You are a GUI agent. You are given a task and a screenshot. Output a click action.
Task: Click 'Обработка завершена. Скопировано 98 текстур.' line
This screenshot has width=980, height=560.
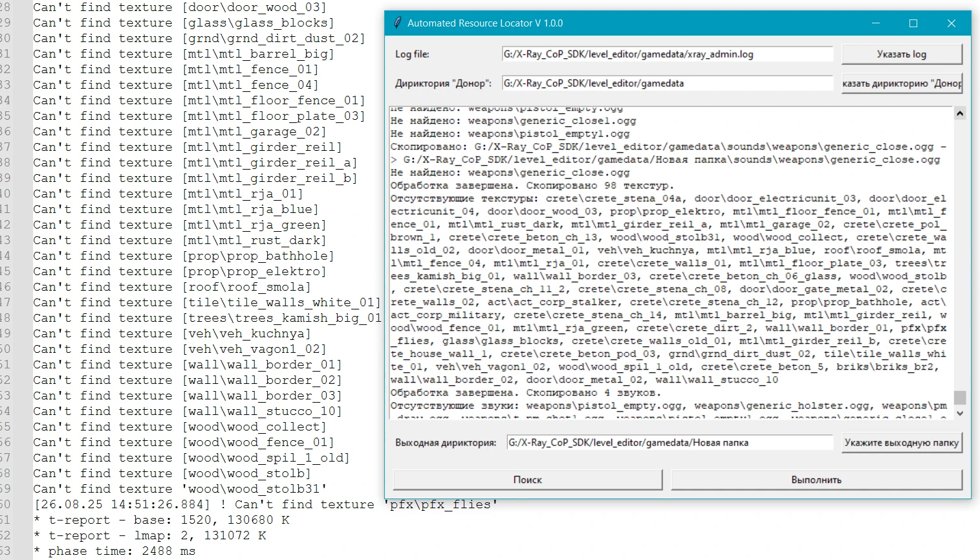point(532,186)
